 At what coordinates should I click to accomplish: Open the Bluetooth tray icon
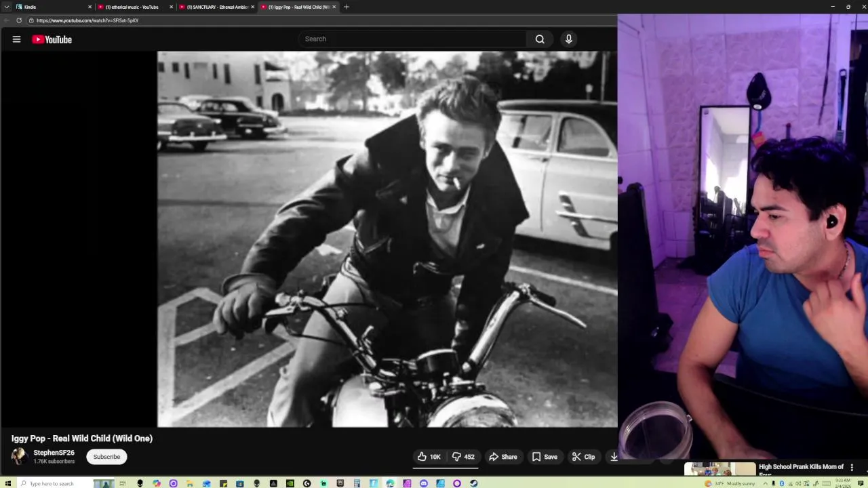pyautogui.click(x=782, y=483)
